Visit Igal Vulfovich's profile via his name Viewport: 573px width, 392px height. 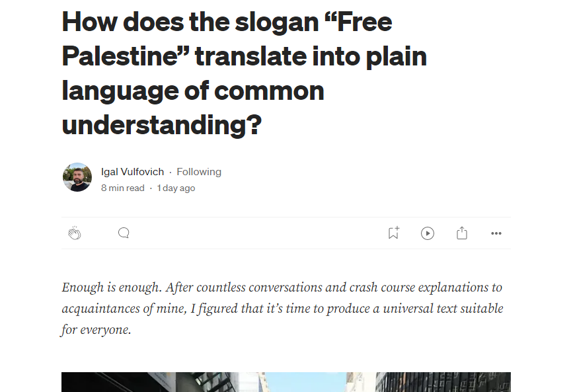[x=132, y=172]
